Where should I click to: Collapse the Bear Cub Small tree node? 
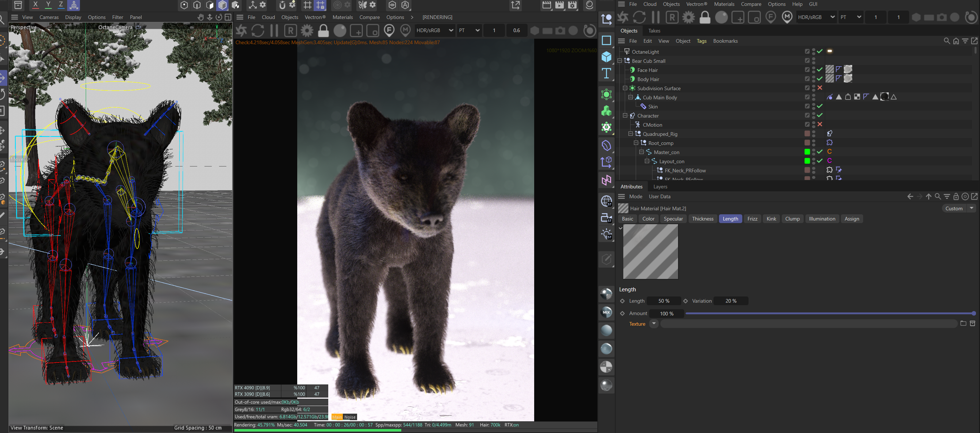(619, 61)
